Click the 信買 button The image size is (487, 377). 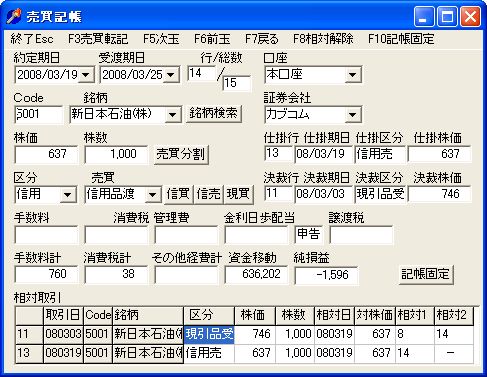click(179, 194)
